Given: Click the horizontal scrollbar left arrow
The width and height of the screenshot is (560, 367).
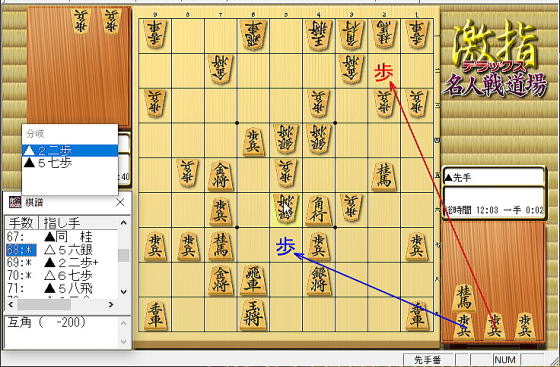Looking at the screenshot, I should [11, 305].
